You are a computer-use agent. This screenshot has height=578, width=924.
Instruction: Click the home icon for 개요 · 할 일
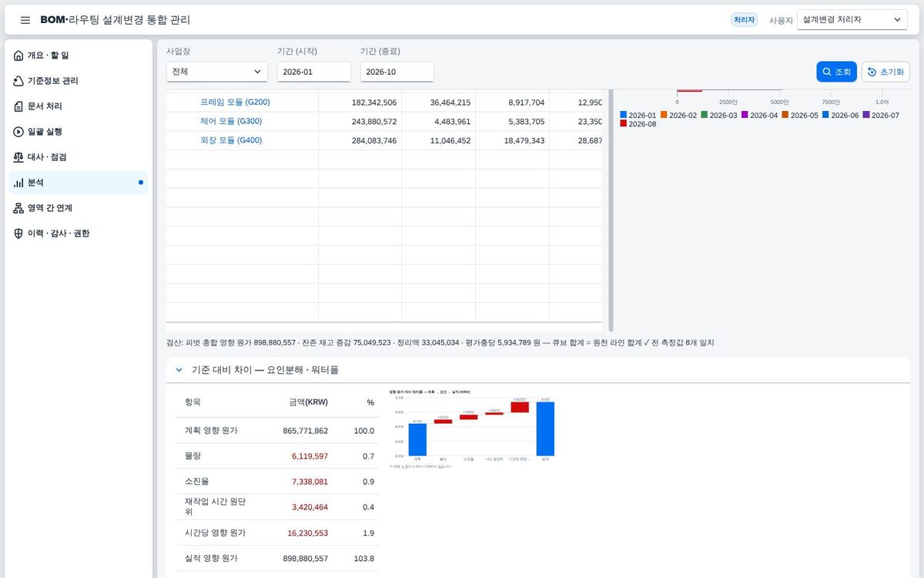(18, 55)
